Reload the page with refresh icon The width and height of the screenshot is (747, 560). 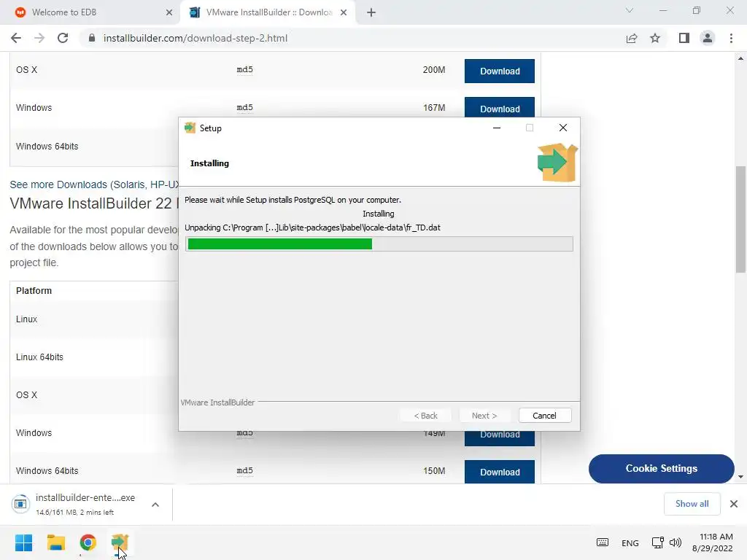(x=63, y=38)
